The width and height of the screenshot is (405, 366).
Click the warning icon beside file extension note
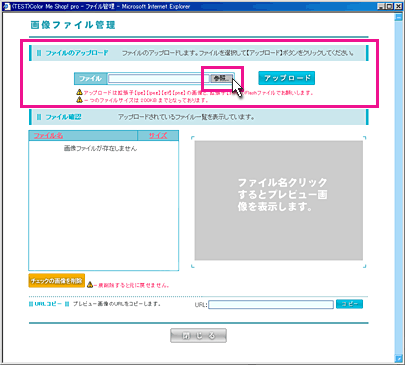pyautogui.click(x=79, y=92)
